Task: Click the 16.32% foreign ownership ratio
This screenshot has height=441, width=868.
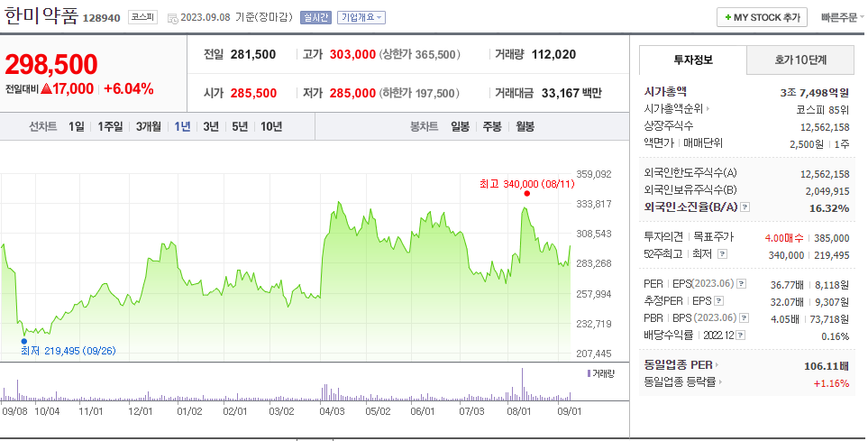Action: (829, 208)
